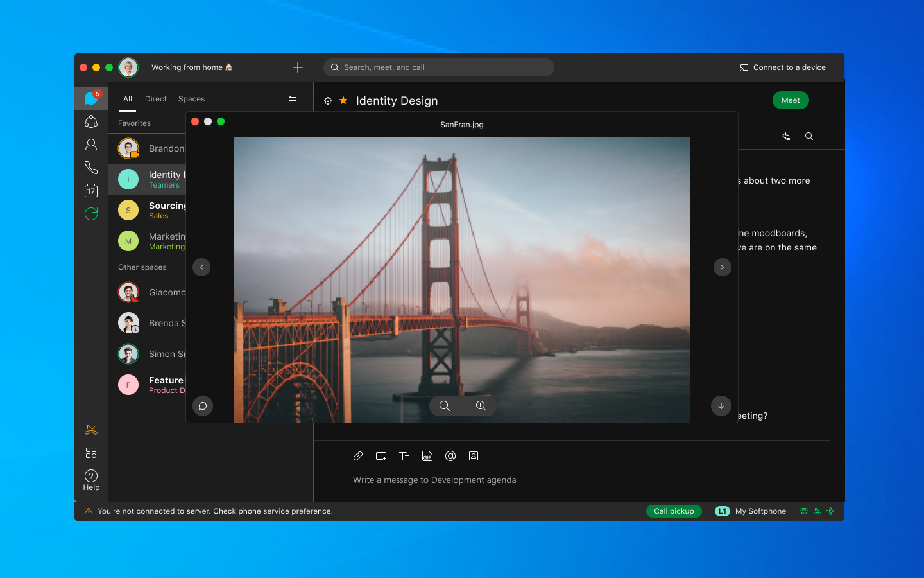
Task: Open the Calling phone icon in sidebar
Action: click(x=91, y=168)
